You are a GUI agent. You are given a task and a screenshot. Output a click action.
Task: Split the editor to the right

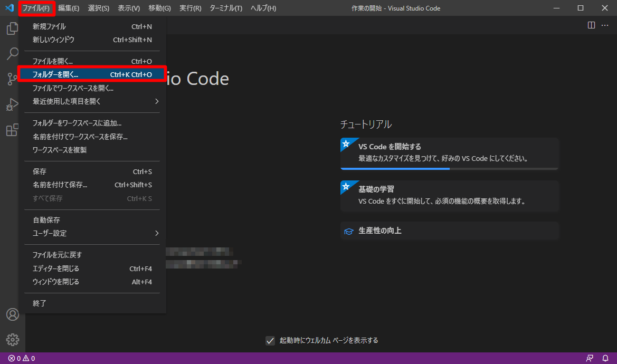coord(591,25)
